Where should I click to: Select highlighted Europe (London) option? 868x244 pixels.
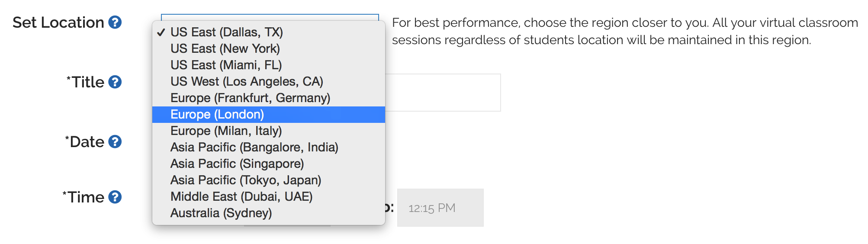pyautogui.click(x=269, y=114)
